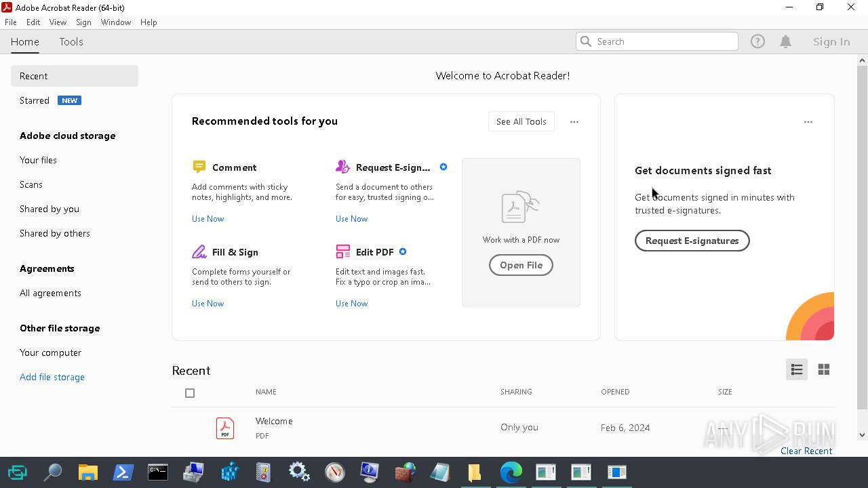Open the Window menu
The width and height of the screenshot is (868, 488).
pos(116,22)
